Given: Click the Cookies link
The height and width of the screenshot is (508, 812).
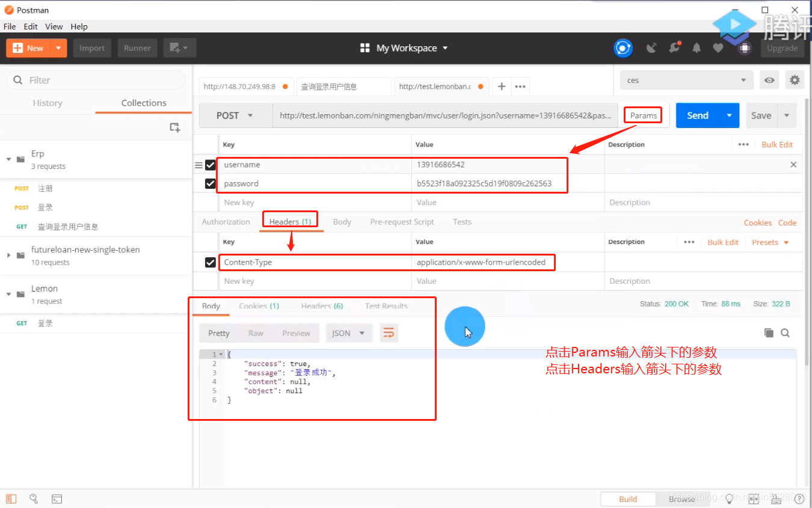Looking at the screenshot, I should 757,222.
